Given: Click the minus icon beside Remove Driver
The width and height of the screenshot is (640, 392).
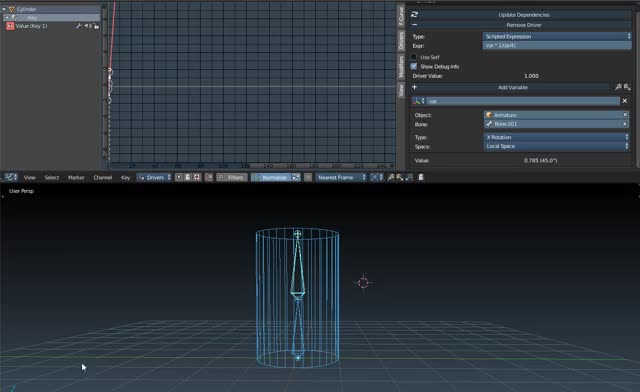Looking at the screenshot, I should coord(415,25).
